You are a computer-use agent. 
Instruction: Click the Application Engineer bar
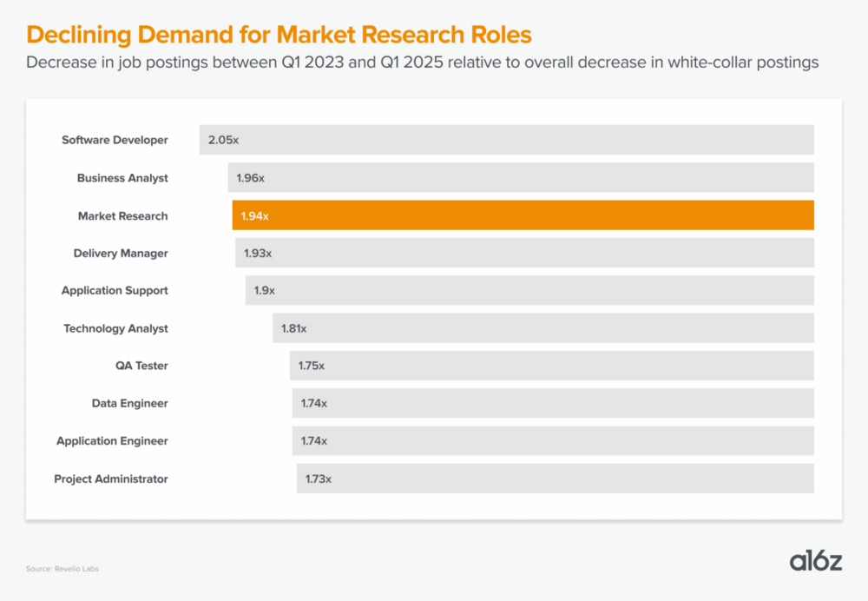553,440
